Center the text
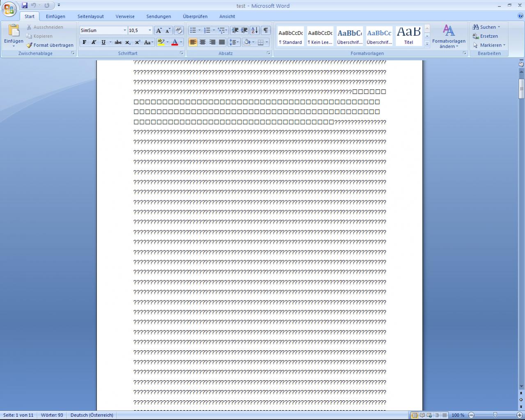The width and height of the screenshot is (525, 420). click(202, 42)
